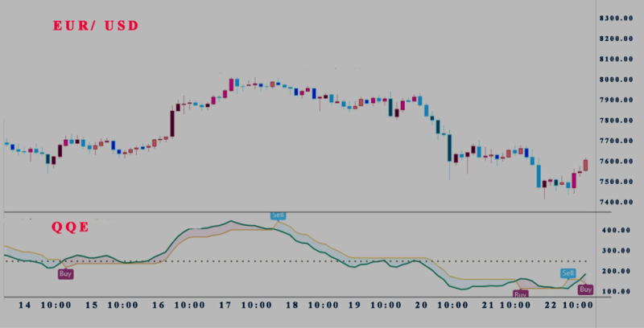
Task: Click the 200.00 QQE scale label
Action: [616, 272]
